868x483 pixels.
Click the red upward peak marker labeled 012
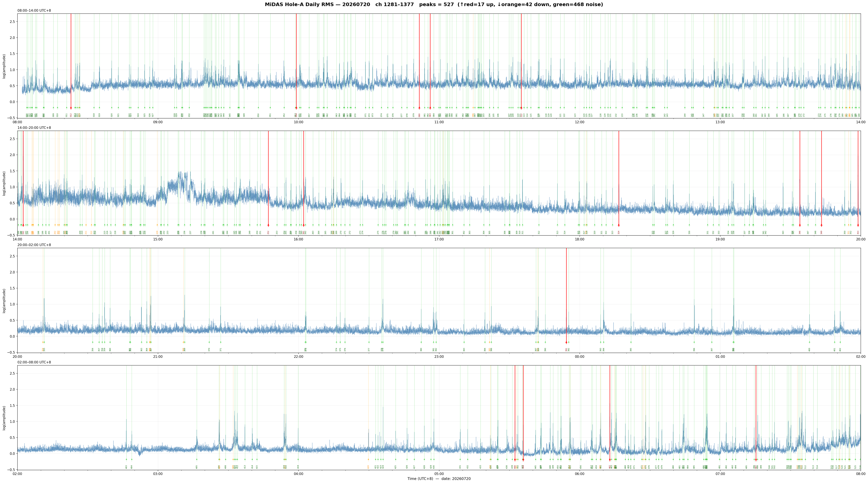click(71, 108)
